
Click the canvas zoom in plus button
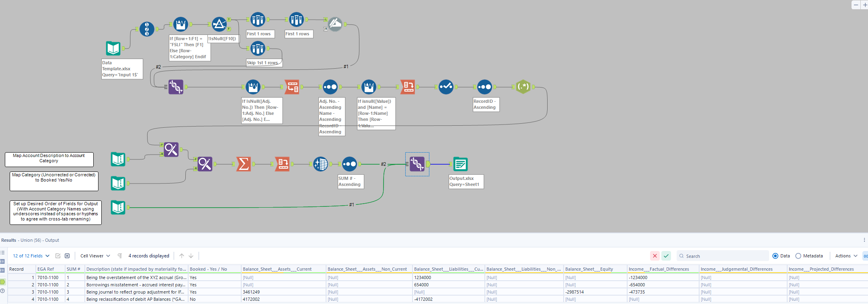(865, 5)
